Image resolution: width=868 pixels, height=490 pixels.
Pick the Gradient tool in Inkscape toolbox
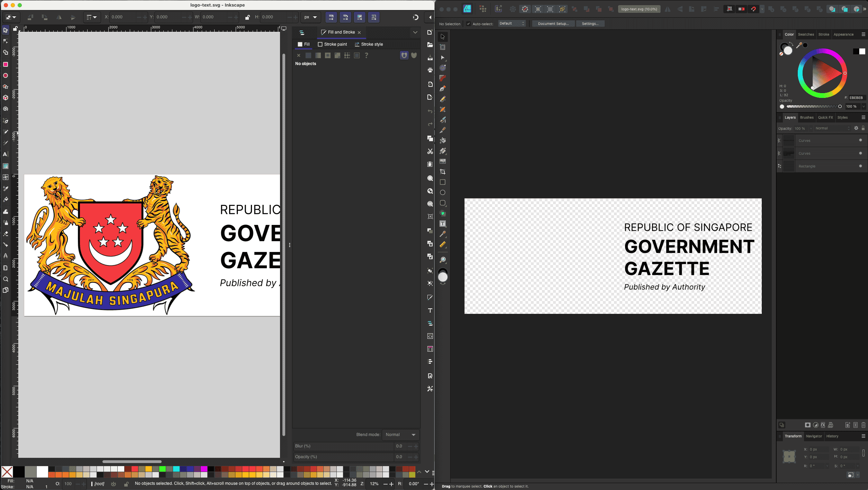(x=6, y=166)
